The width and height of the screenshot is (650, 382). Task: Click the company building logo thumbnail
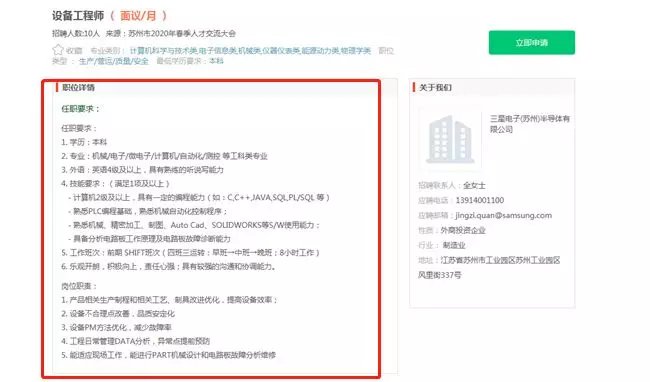450,139
